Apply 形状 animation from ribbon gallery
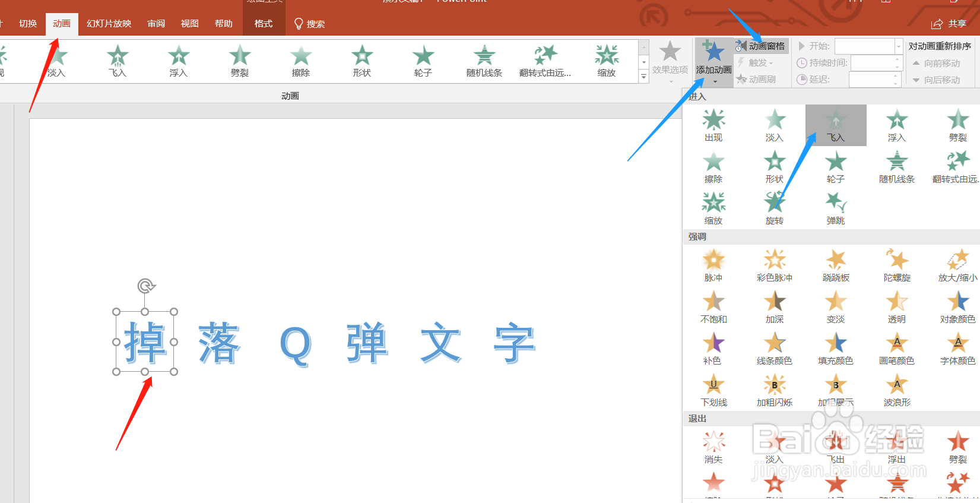980x503 pixels. click(x=362, y=61)
